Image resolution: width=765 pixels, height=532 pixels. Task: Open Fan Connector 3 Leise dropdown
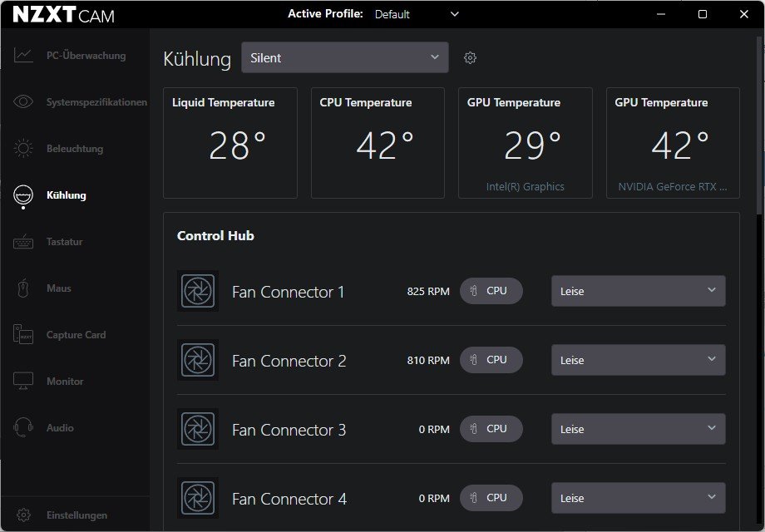638,429
